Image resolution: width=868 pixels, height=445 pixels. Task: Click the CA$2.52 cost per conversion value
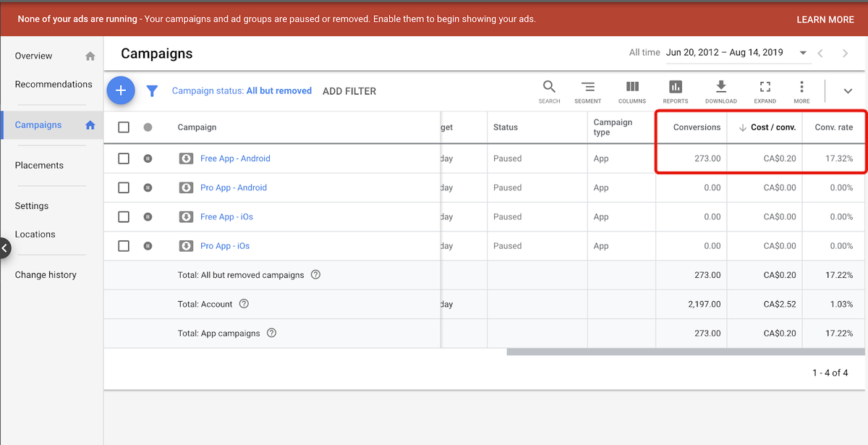tap(780, 304)
